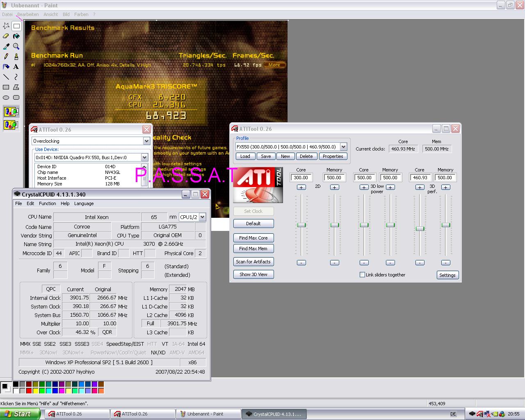
Task: Open the Function menu in CrystalCPUID
Action: (48, 203)
